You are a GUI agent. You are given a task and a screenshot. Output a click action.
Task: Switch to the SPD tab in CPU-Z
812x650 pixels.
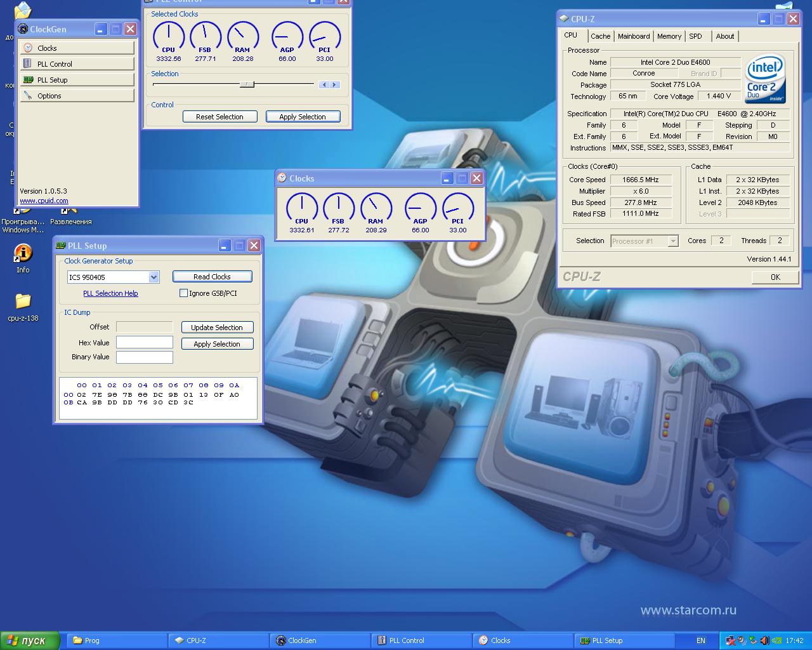pos(696,36)
